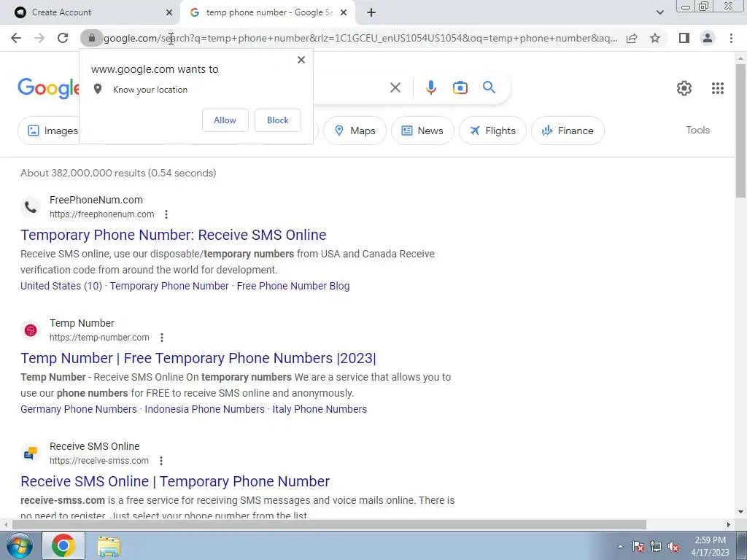Open Temporary Phone Number: Receive SMS Online
The width and height of the screenshot is (747, 560).
point(174,235)
